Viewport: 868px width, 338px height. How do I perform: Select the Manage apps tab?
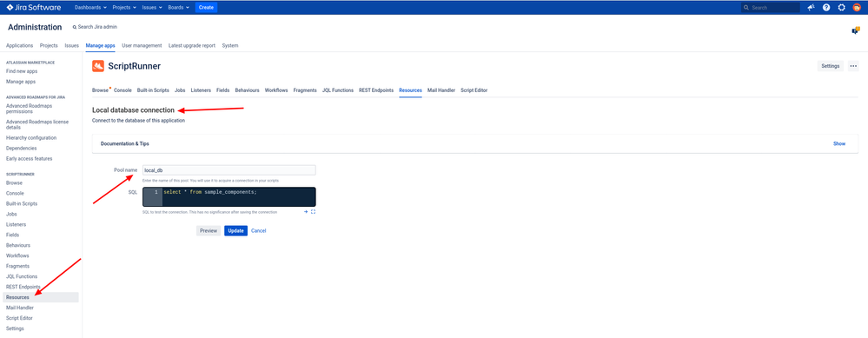[x=100, y=45]
